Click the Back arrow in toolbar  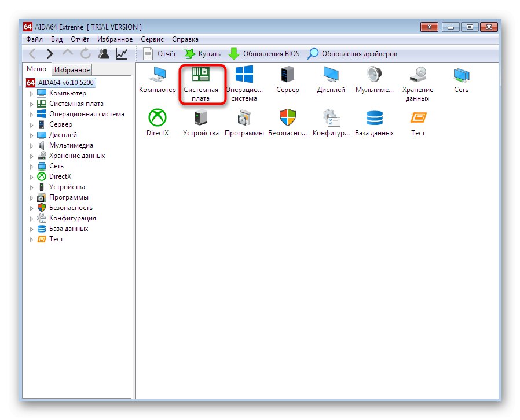(32, 54)
